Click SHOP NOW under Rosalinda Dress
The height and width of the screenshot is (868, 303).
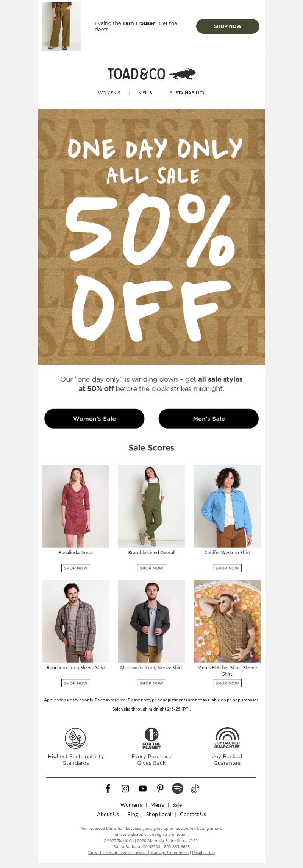[x=76, y=568]
